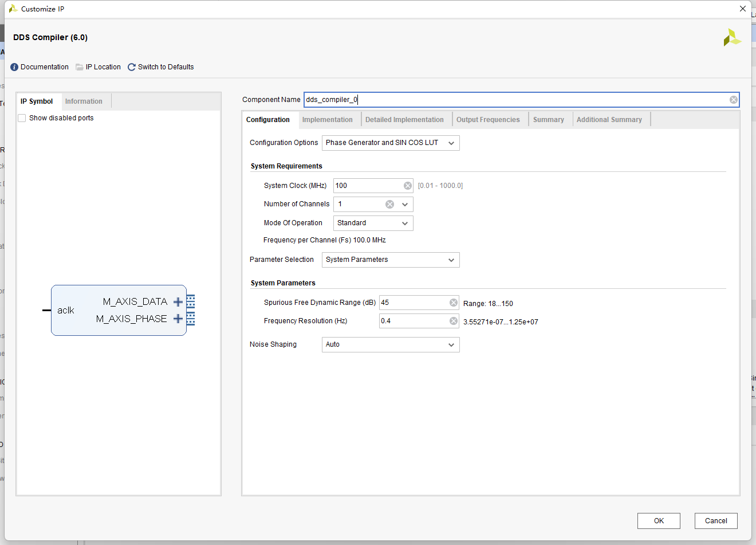The width and height of the screenshot is (756, 545).
Task: Click the M_AXIS_DATA bus interface connector
Action: point(191,301)
